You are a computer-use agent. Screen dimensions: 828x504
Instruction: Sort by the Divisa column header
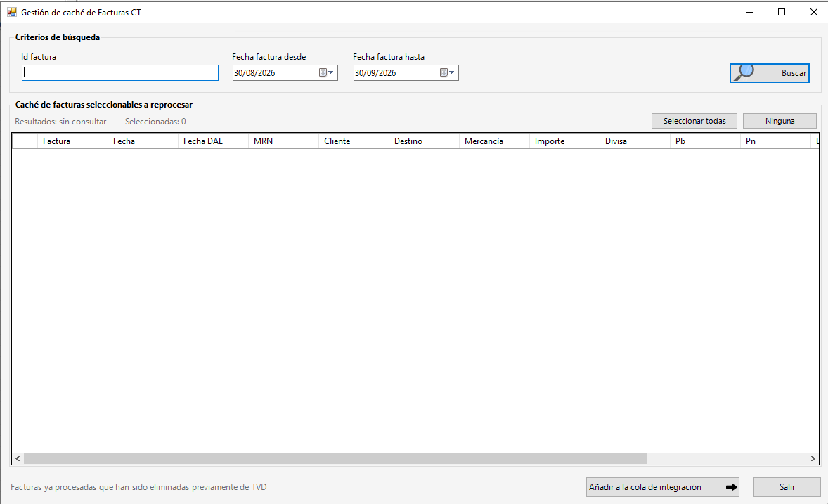tap(634, 141)
